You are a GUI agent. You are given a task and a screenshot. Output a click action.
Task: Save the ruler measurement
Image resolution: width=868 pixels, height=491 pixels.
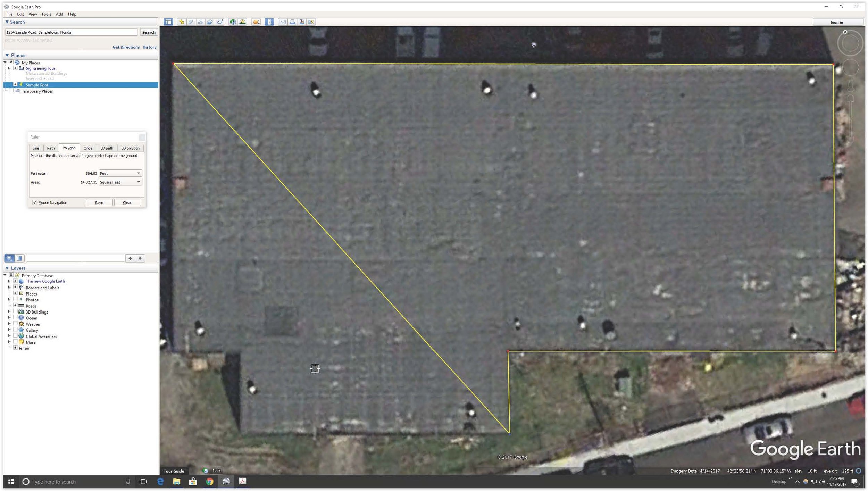[99, 202]
